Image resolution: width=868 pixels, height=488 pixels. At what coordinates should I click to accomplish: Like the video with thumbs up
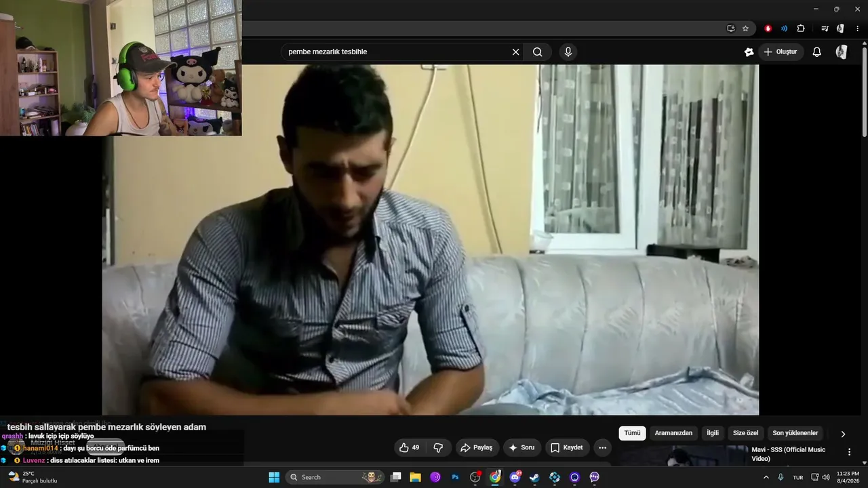tap(410, 448)
